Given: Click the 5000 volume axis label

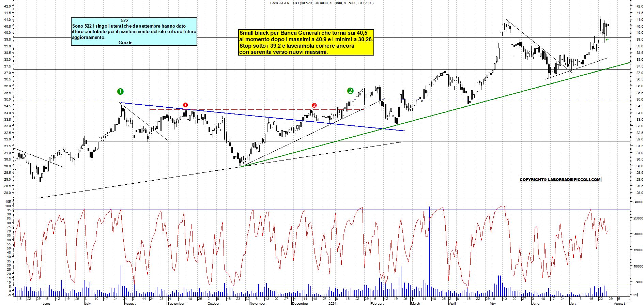Looking at the screenshot, I should point(639,282).
